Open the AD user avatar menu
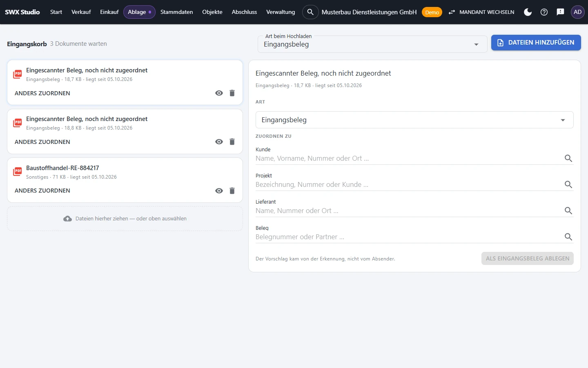Viewport: 588px width, 368px height. point(577,12)
